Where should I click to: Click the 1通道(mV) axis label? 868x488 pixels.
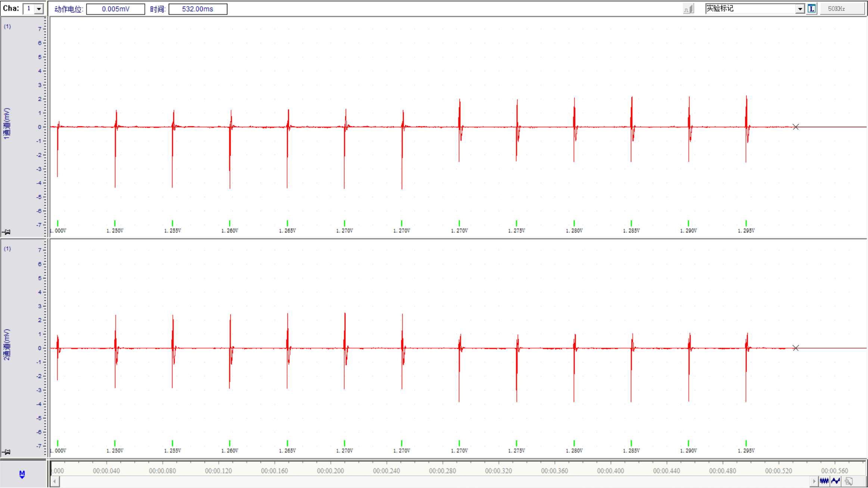pos(7,123)
